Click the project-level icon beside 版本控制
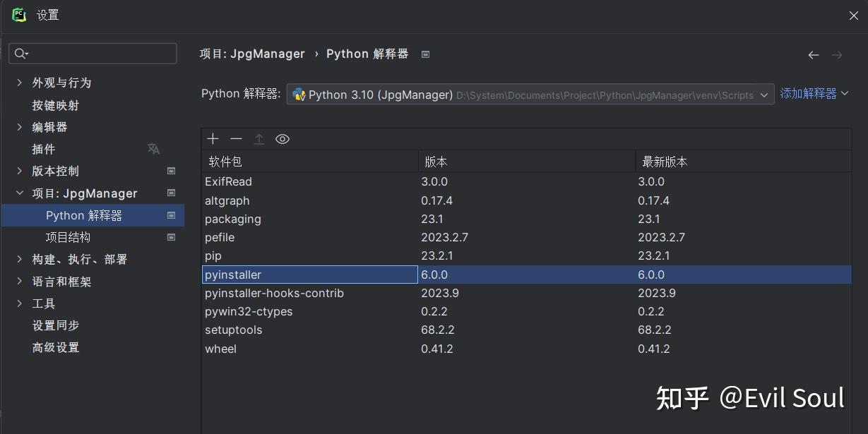The height and width of the screenshot is (434, 868). [x=171, y=171]
